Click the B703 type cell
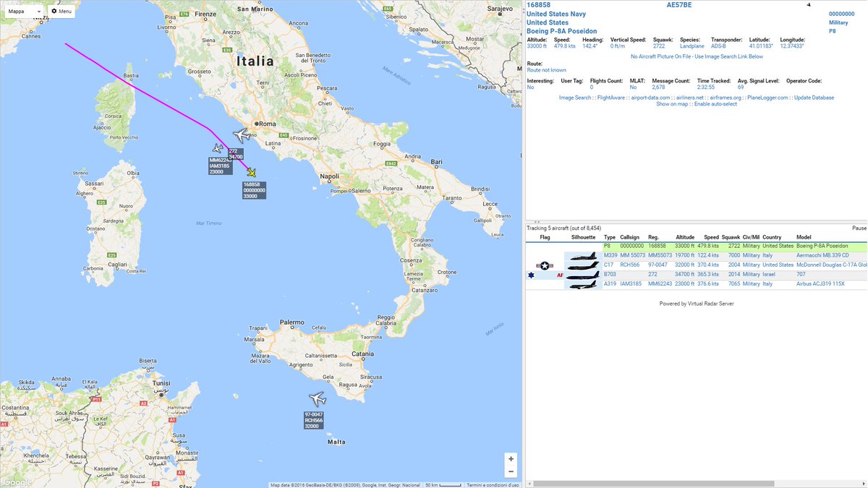The image size is (868, 488). coord(610,275)
